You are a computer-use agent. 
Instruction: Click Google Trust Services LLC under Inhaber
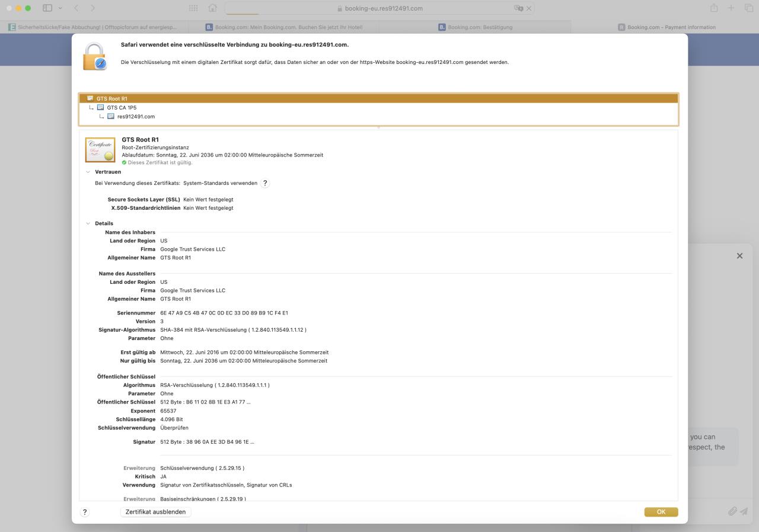coord(193,249)
